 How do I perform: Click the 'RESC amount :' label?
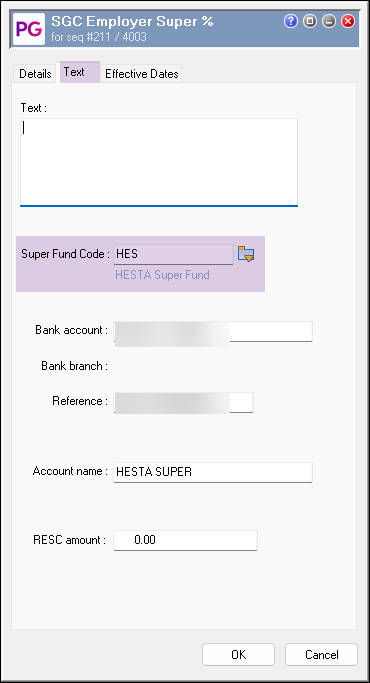point(69,540)
